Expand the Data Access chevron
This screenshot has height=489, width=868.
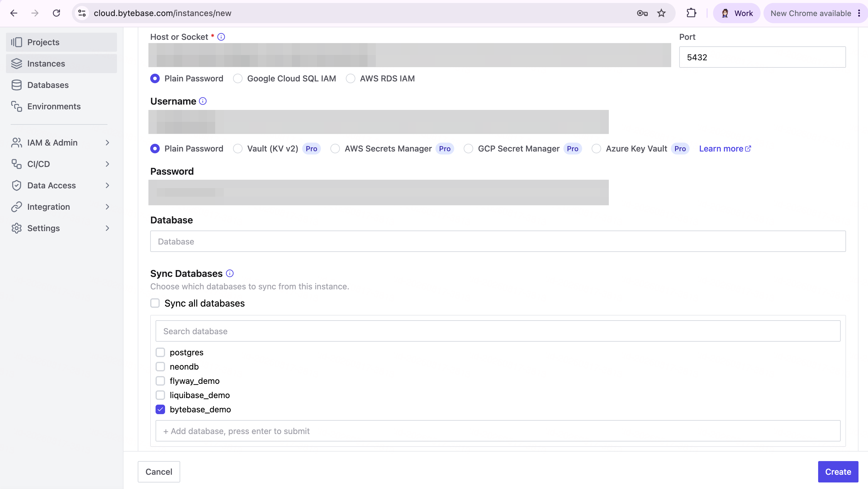[107, 185]
